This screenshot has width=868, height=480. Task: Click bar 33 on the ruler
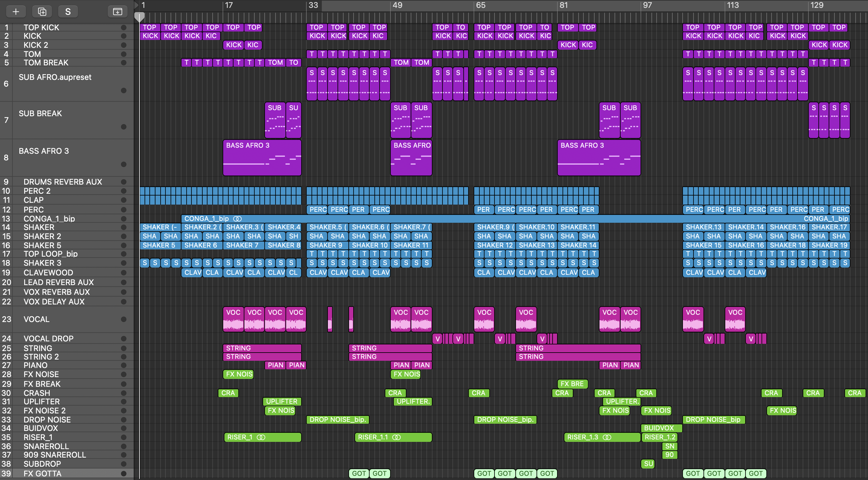(x=313, y=5)
